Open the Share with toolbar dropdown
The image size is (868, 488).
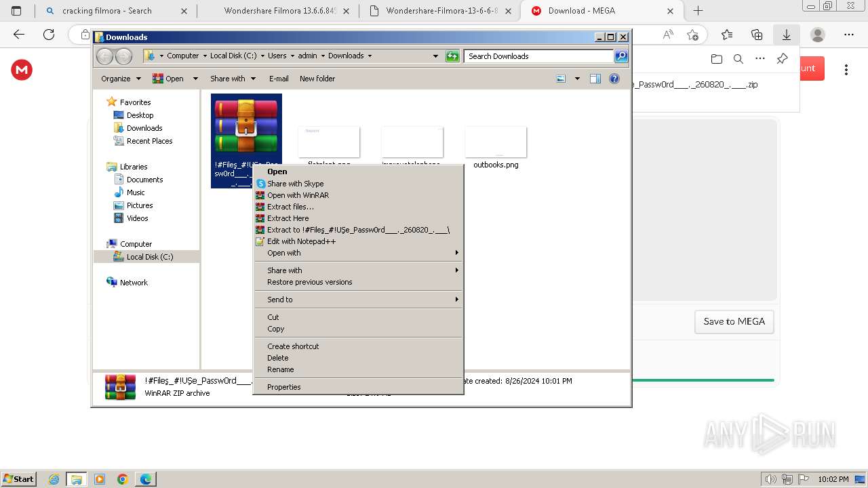(x=233, y=79)
